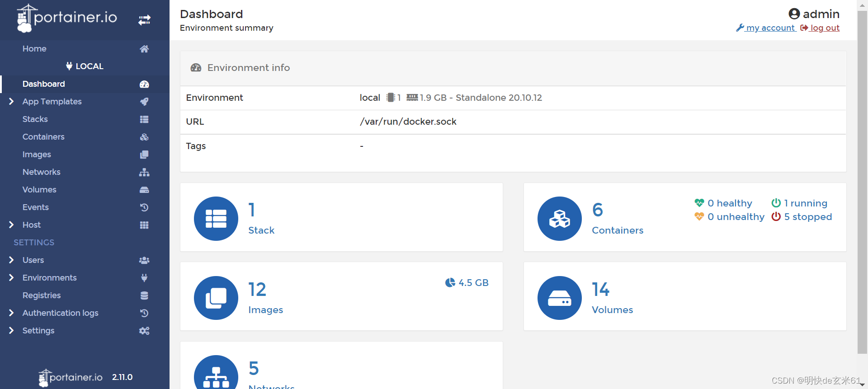Go to Containers in the sidebar
868x389 pixels.
click(x=43, y=137)
